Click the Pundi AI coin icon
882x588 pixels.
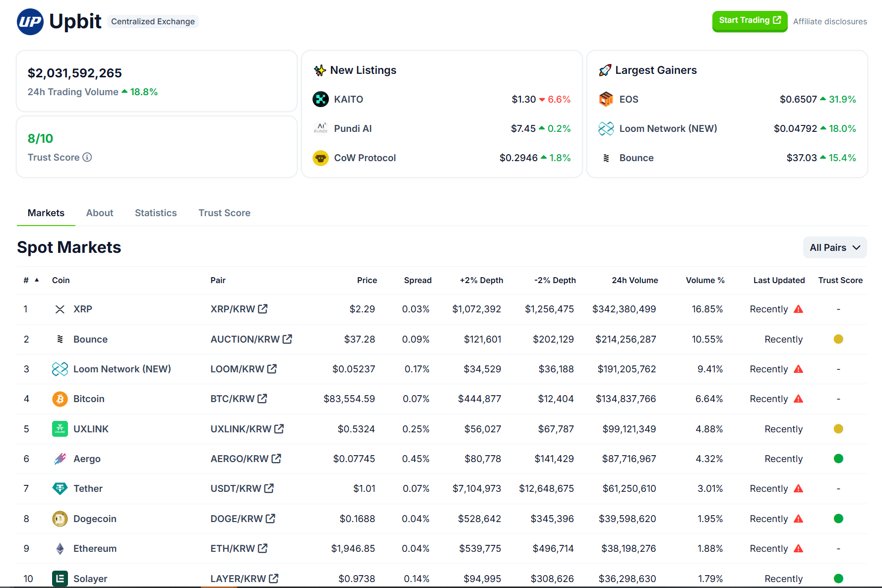321,128
